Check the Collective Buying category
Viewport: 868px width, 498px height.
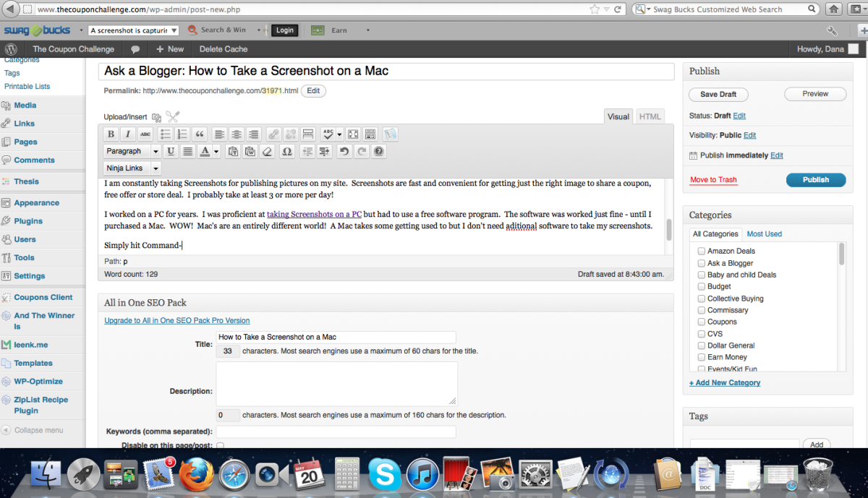[702, 299]
